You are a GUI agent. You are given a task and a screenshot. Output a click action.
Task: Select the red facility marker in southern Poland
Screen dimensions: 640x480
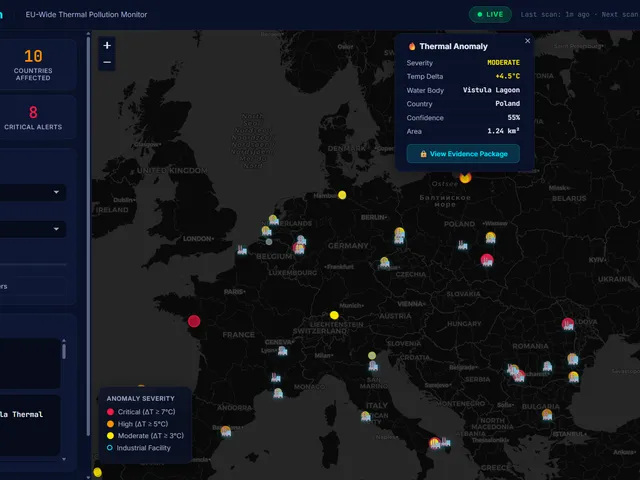[487, 260]
